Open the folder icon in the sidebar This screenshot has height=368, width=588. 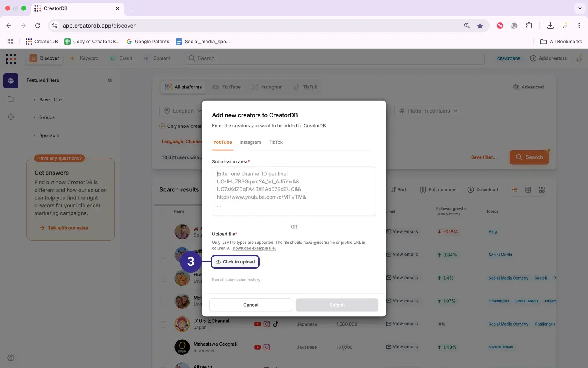click(x=11, y=99)
